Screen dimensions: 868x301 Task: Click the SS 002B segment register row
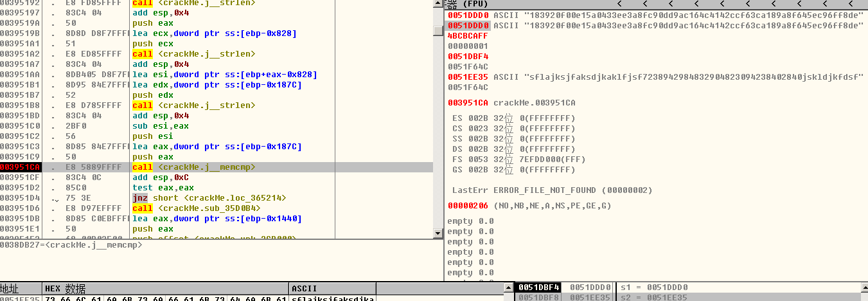pyautogui.click(x=514, y=139)
